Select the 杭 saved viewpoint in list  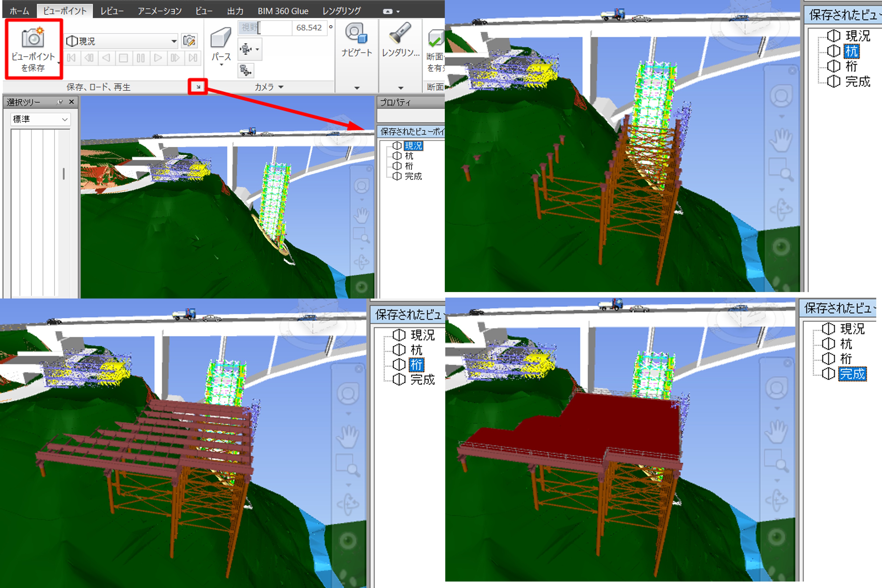409,156
